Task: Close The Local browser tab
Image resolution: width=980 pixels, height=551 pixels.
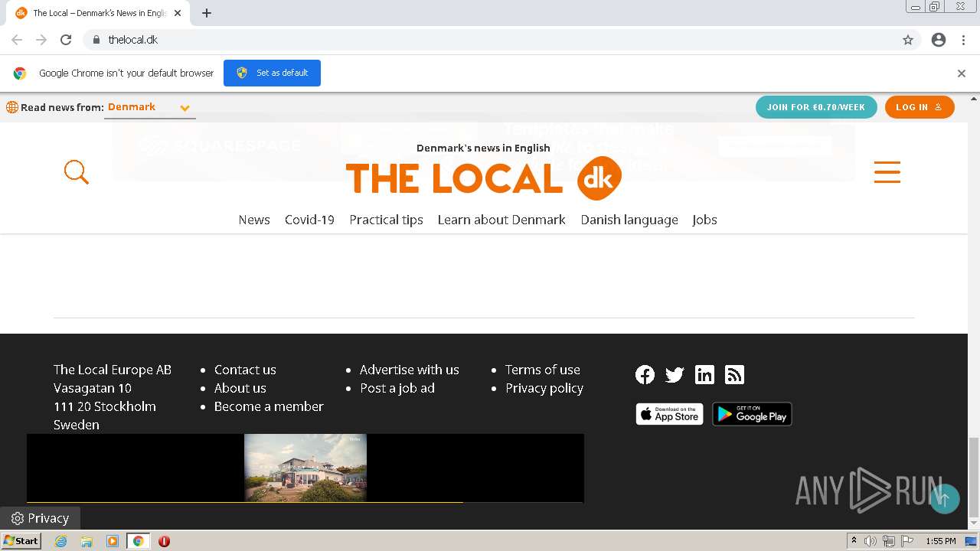Action: (178, 13)
